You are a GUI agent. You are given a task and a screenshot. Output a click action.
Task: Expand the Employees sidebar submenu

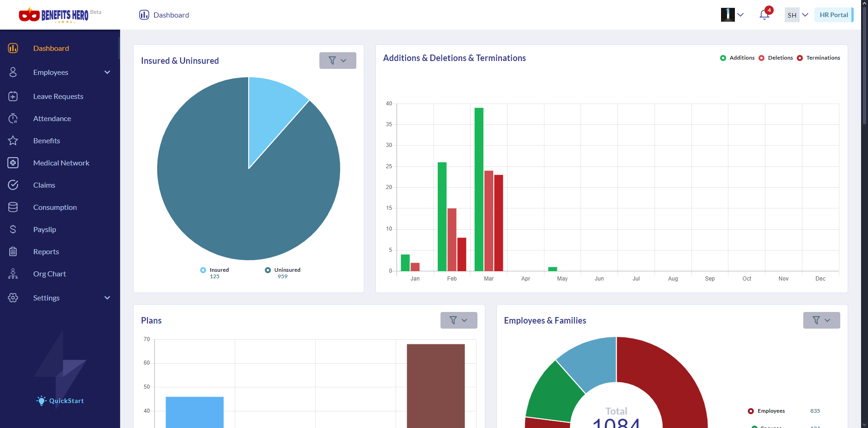[x=107, y=72]
